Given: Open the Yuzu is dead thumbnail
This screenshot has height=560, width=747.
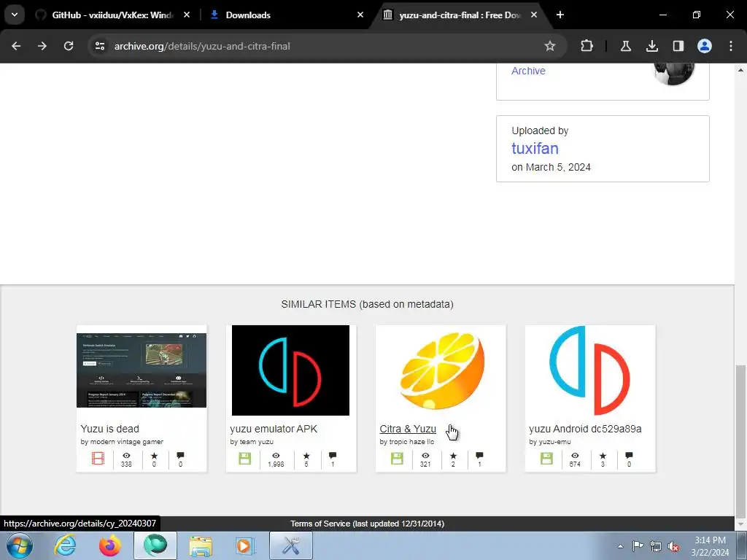Looking at the screenshot, I should point(142,370).
